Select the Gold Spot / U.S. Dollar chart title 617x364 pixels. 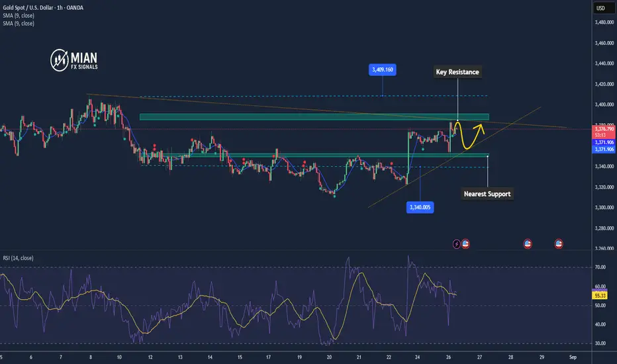click(x=43, y=7)
